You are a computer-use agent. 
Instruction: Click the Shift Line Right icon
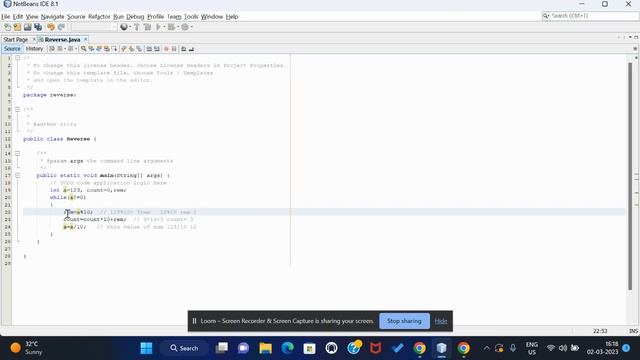click(157, 49)
